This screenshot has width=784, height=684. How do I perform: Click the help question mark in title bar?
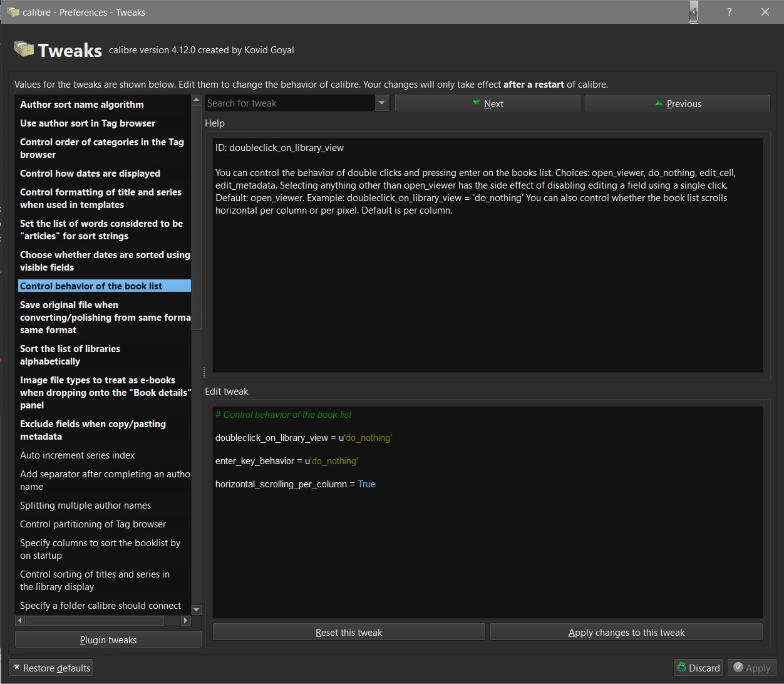729,12
